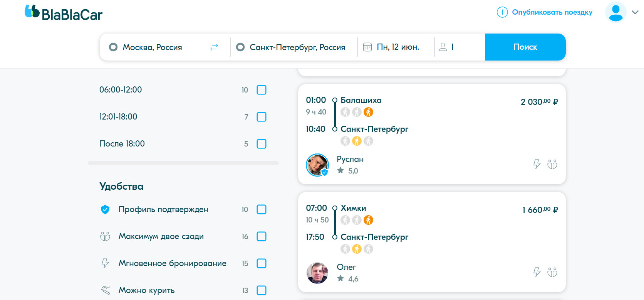This screenshot has width=644, height=300.
Task: Enable Можно курить filter
Action: coord(262,290)
